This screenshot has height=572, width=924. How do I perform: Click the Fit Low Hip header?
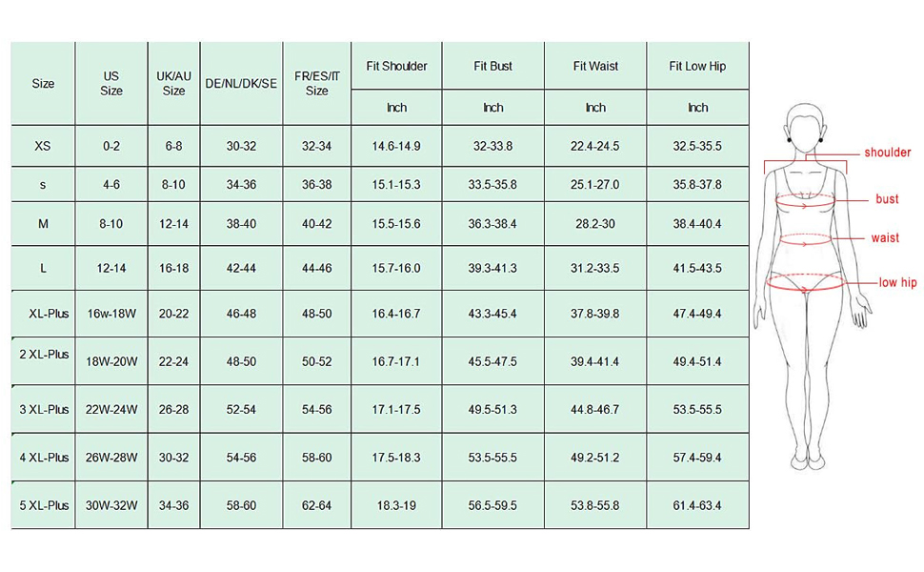697,66
